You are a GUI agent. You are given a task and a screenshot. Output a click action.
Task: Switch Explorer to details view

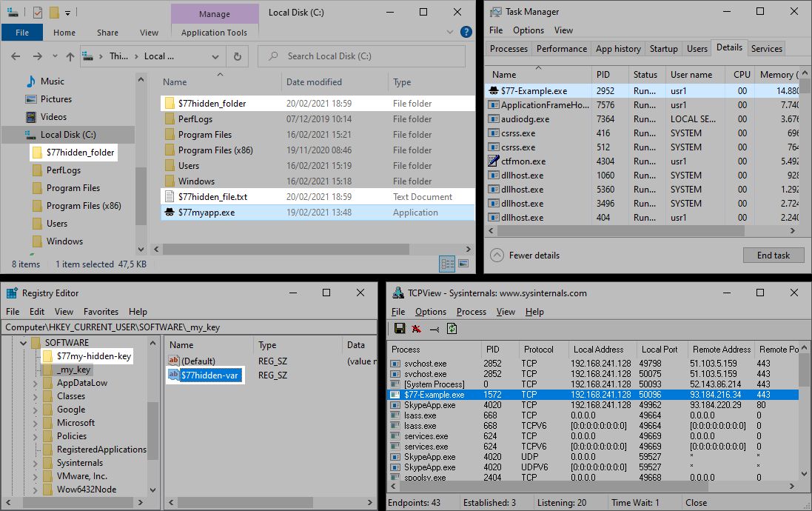[447, 264]
